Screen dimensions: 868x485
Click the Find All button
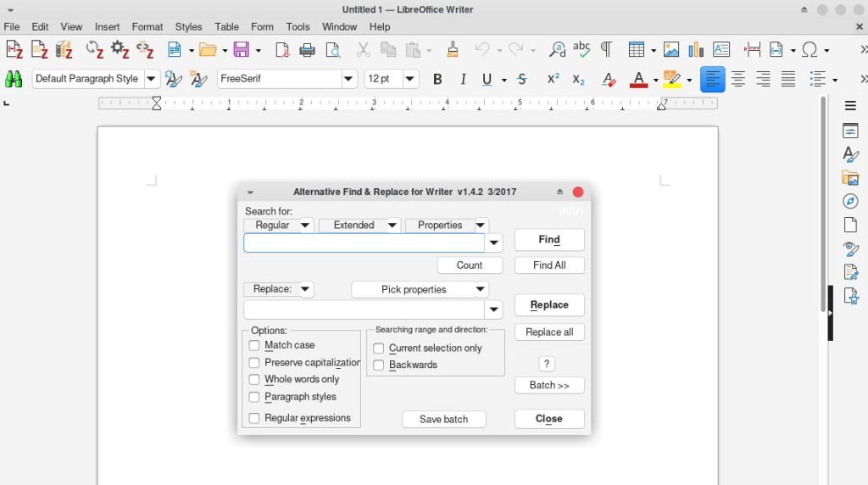[549, 265]
